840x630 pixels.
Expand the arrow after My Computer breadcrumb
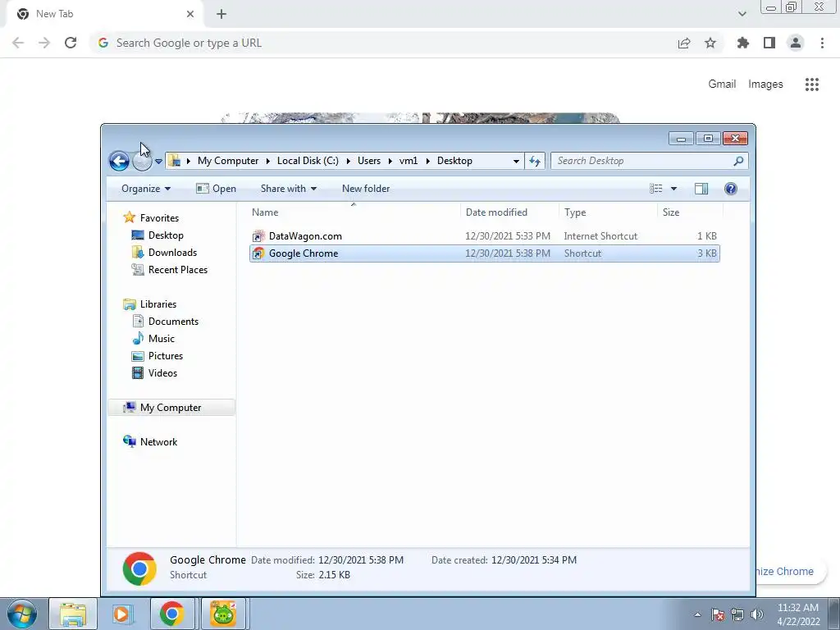tap(268, 161)
